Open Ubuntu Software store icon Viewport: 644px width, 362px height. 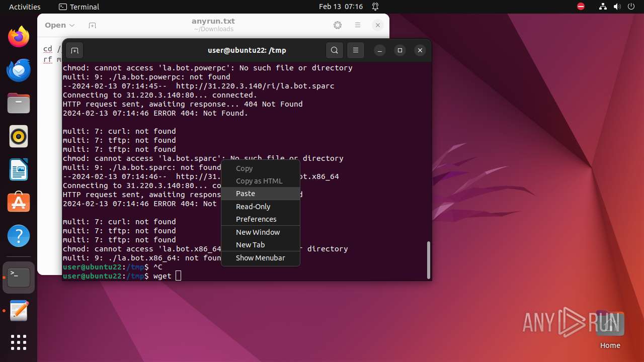pyautogui.click(x=19, y=203)
